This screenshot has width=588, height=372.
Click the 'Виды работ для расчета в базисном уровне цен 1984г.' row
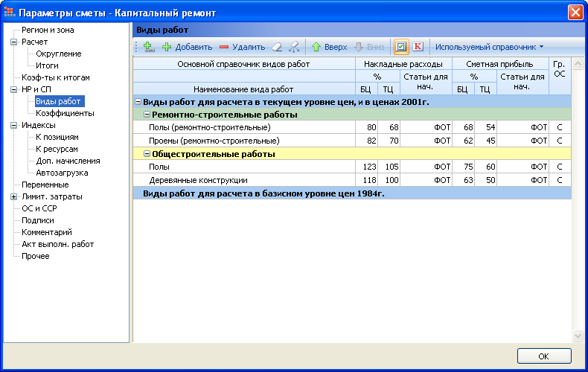click(352, 193)
